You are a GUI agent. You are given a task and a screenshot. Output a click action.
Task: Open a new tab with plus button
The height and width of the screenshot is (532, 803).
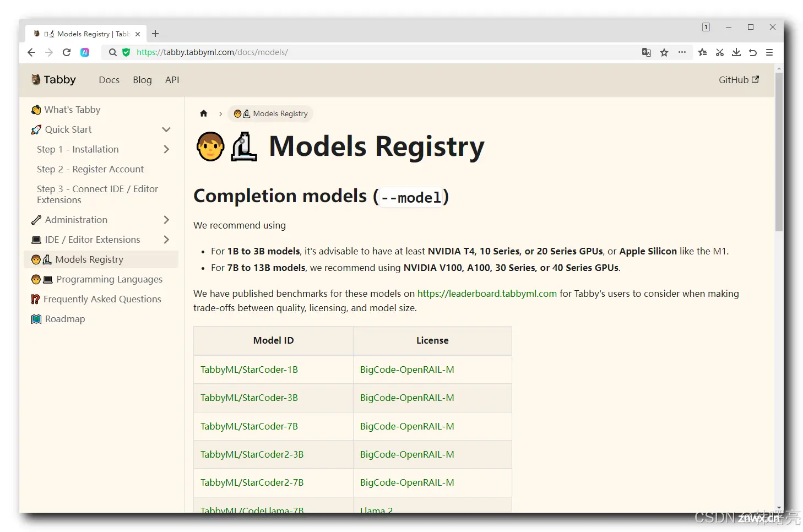click(155, 34)
